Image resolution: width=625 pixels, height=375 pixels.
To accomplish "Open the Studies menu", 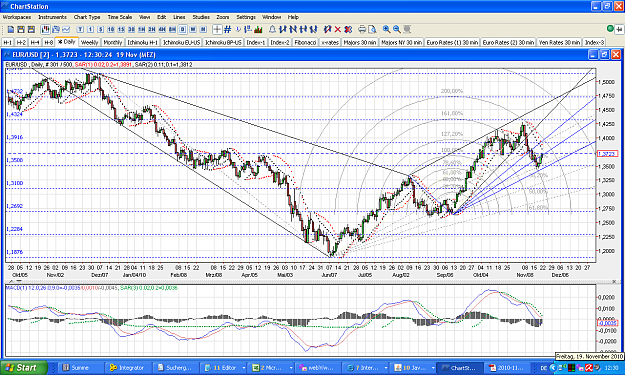I will 201,17.
